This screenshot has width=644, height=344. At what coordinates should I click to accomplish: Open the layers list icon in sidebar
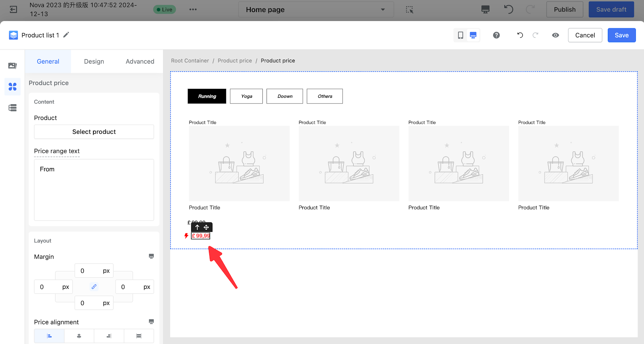tap(12, 108)
